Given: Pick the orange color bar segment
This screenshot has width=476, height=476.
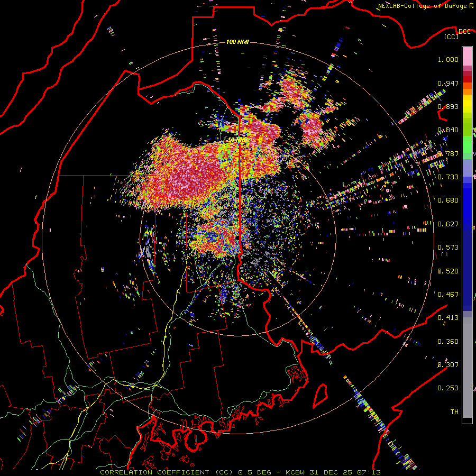Looking at the screenshot, I should pos(467,91).
